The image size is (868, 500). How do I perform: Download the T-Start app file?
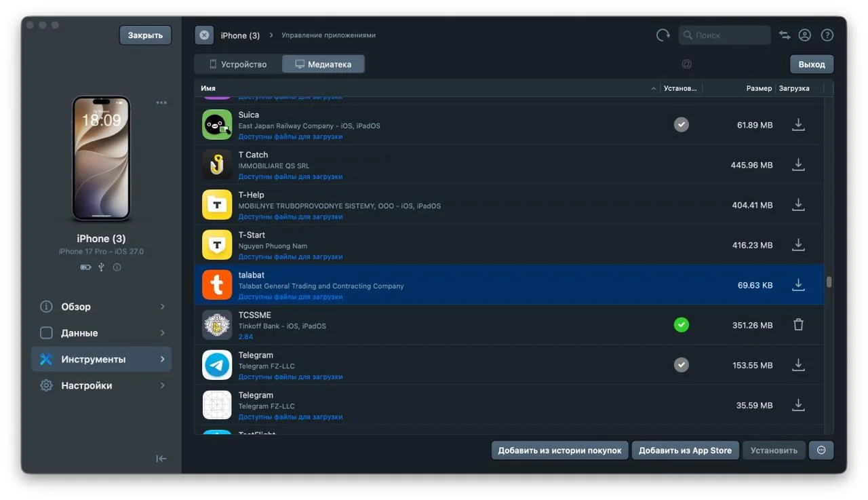pos(798,245)
